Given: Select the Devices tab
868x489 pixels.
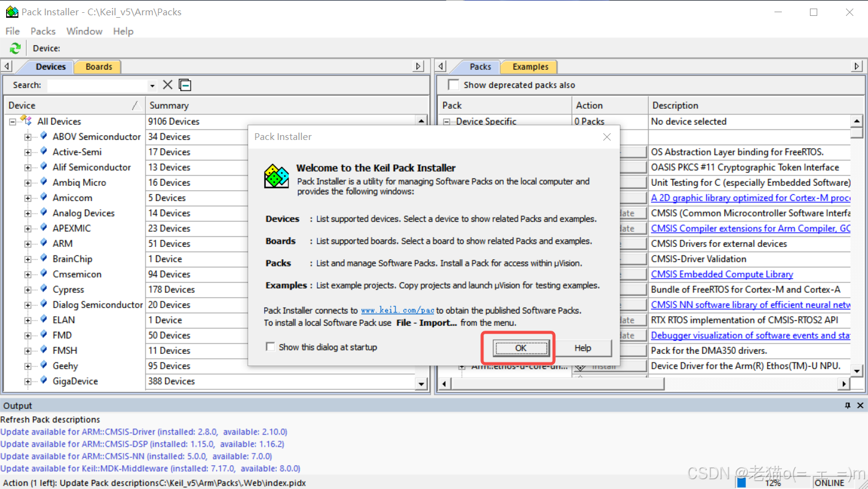Looking at the screenshot, I should (x=50, y=67).
